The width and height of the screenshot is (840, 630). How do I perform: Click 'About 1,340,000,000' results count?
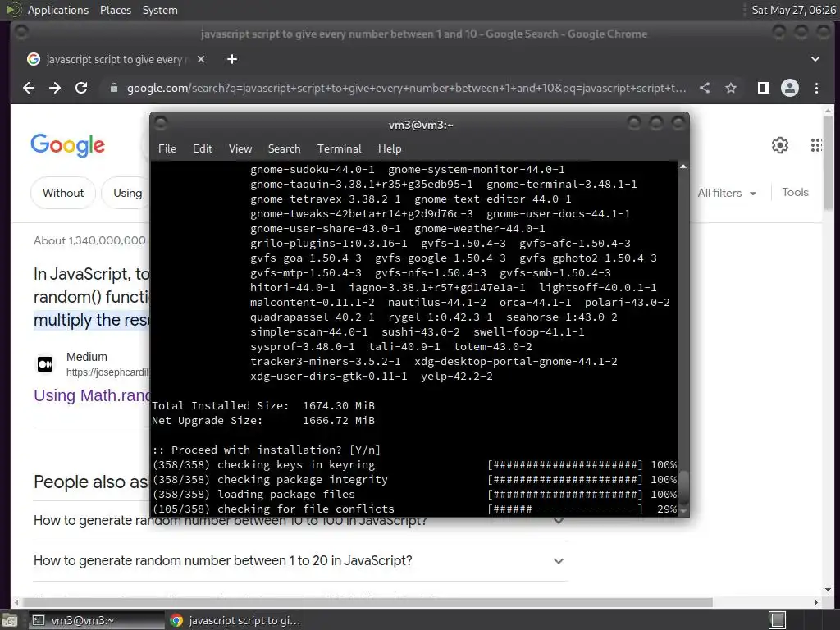click(x=89, y=240)
